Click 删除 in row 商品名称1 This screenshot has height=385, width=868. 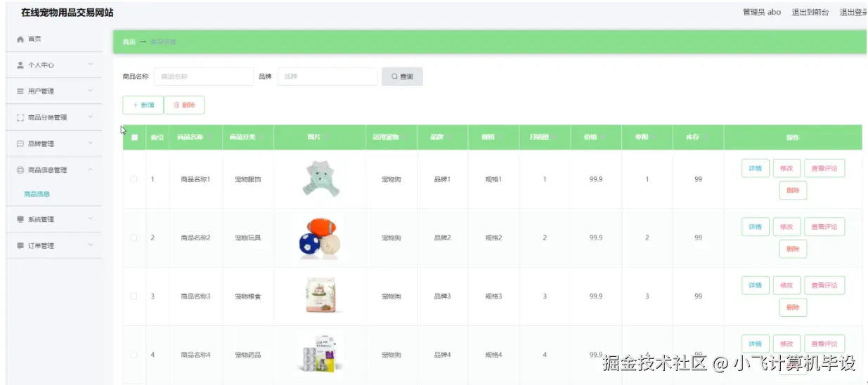pyautogui.click(x=793, y=190)
